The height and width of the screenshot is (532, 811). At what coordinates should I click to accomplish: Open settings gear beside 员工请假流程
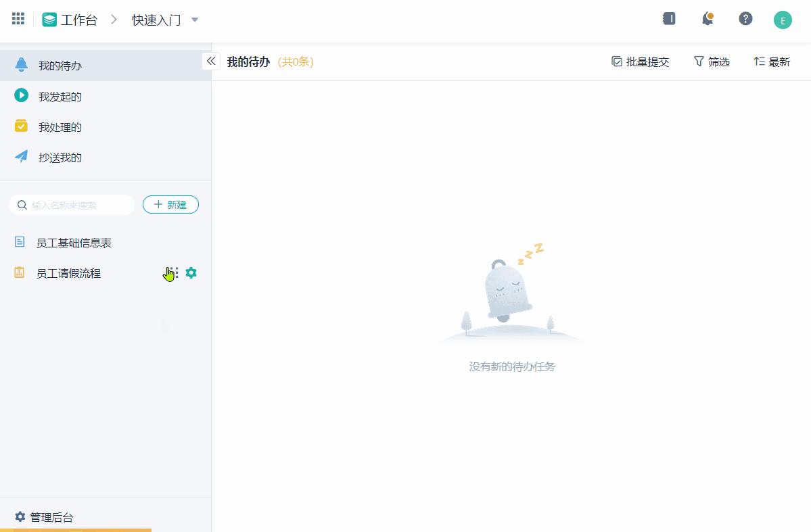191,273
